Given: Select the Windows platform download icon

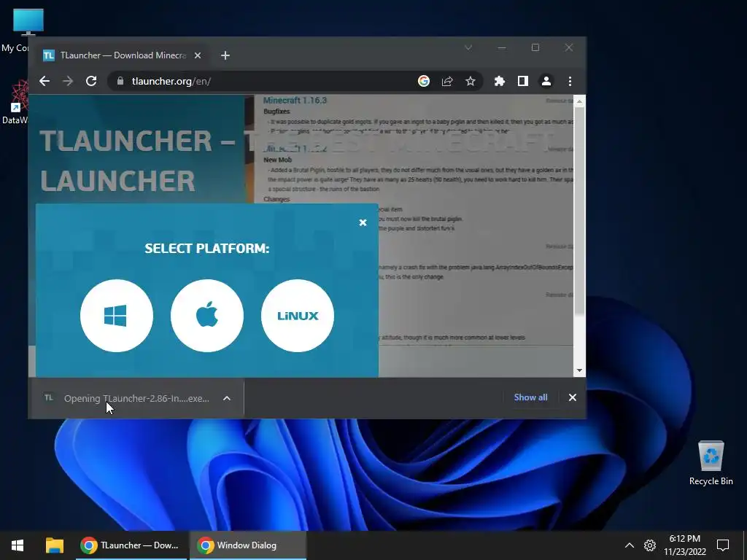Looking at the screenshot, I should [x=117, y=316].
